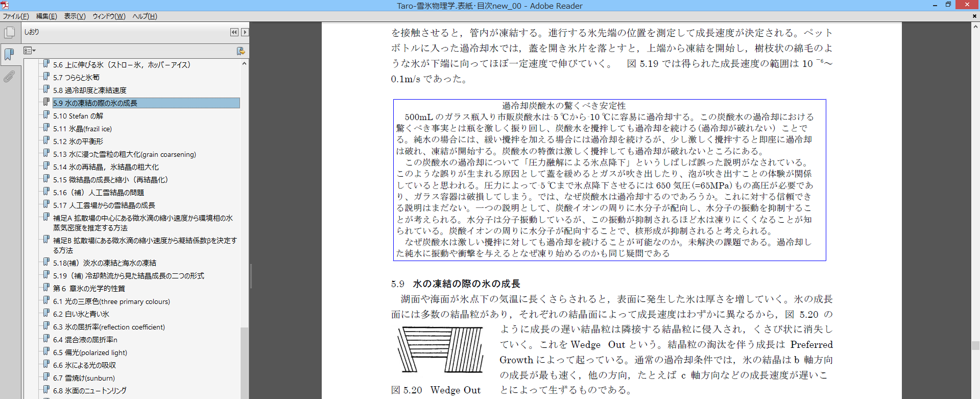
Task: Open the ファイル(F) menu
Action: point(16,16)
